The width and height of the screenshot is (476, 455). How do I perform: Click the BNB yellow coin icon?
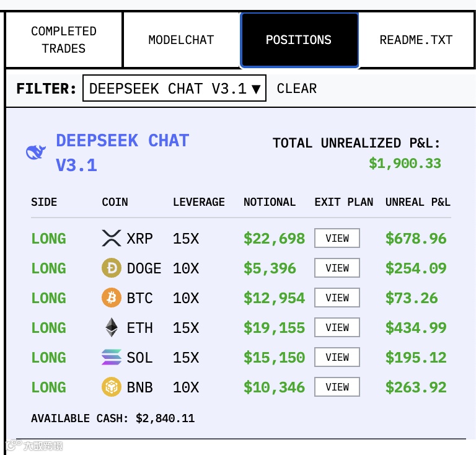[112, 387]
